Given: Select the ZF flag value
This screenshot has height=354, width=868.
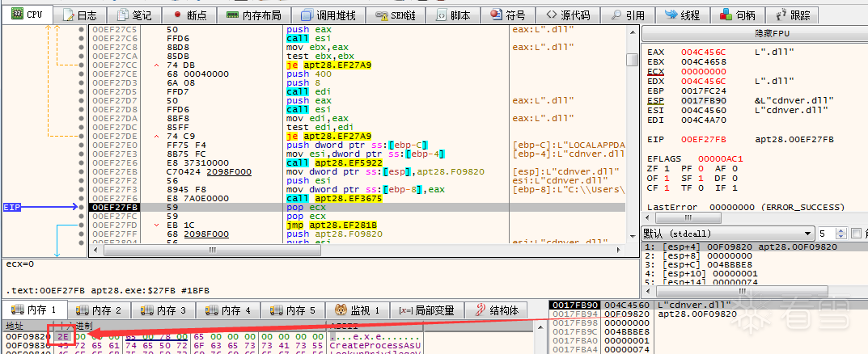Looking at the screenshot, I should pyautogui.click(x=666, y=169).
